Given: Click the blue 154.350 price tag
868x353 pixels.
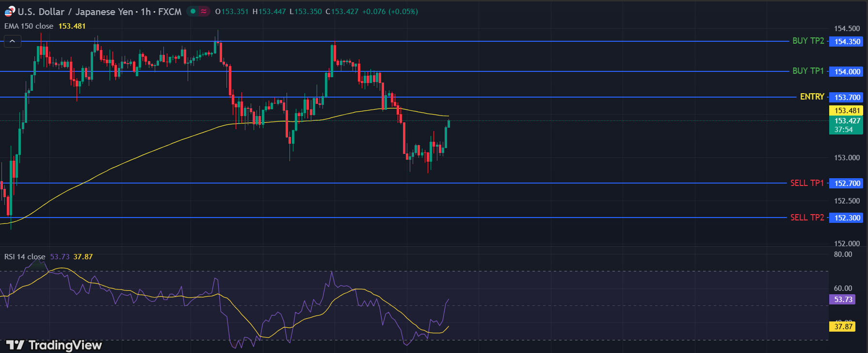Looking at the screenshot, I should [847, 42].
